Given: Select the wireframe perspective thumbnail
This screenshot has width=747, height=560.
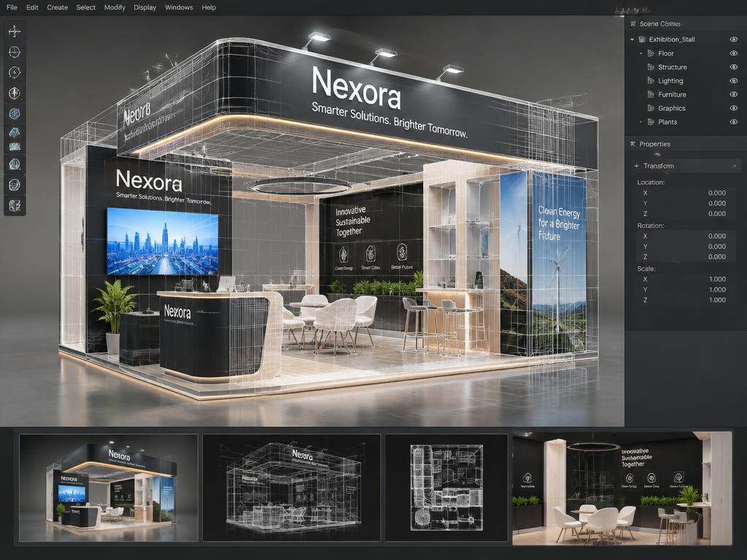Looking at the screenshot, I should click(x=292, y=488).
